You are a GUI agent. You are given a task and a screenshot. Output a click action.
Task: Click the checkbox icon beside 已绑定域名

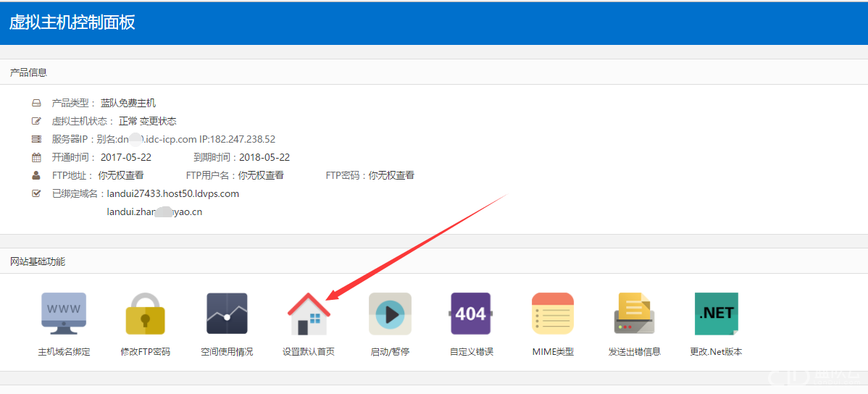(x=36, y=193)
